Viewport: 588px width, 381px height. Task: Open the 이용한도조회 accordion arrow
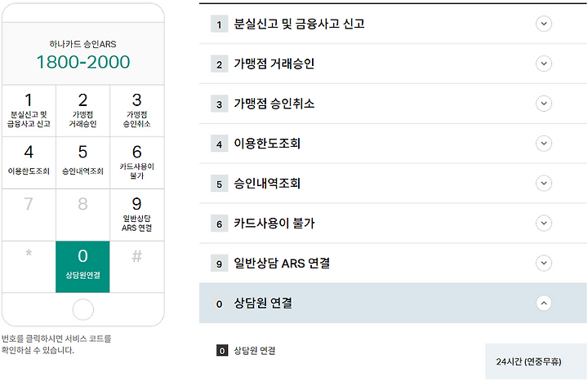coord(543,144)
